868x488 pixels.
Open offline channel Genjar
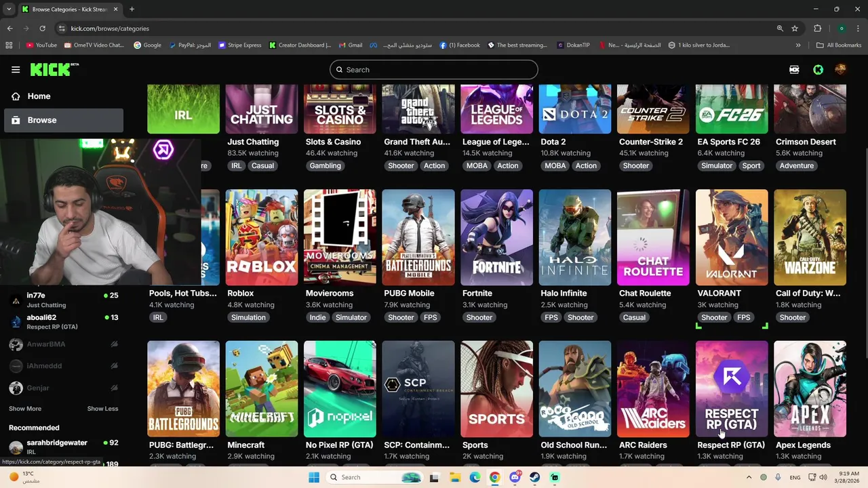[x=64, y=388]
